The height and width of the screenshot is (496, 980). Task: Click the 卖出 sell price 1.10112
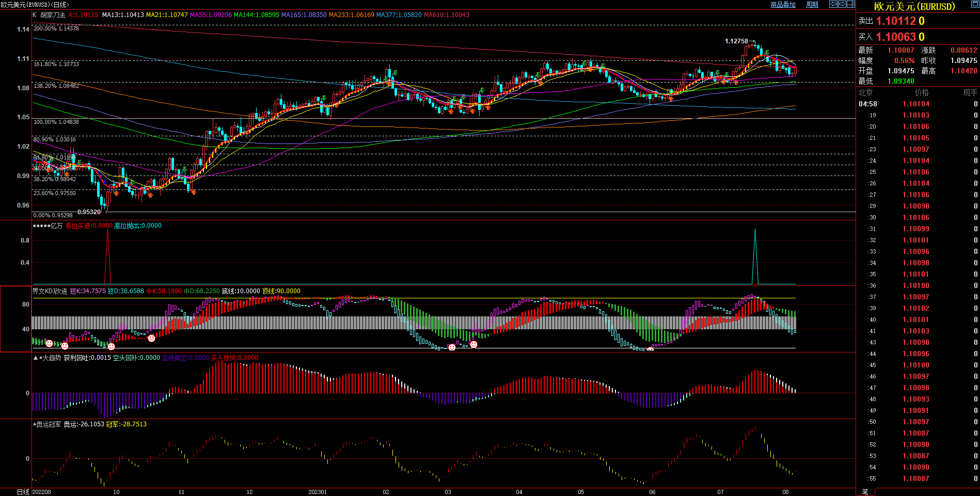click(x=896, y=21)
